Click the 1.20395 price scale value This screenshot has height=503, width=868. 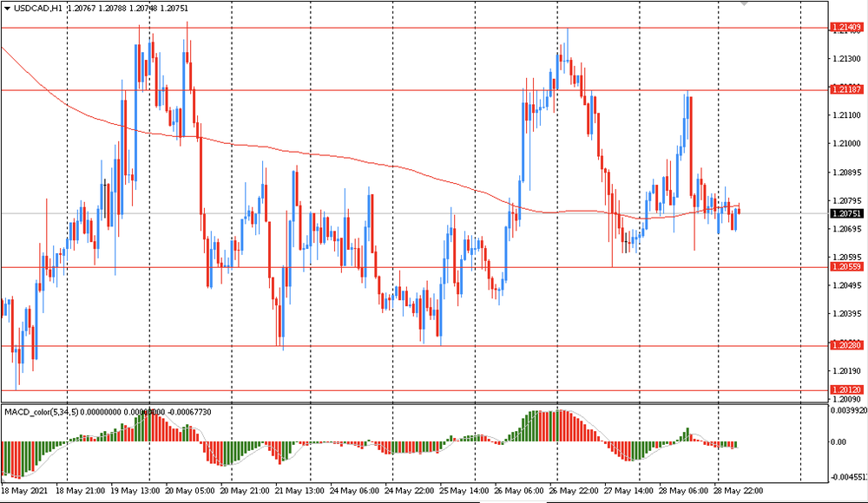pos(846,314)
